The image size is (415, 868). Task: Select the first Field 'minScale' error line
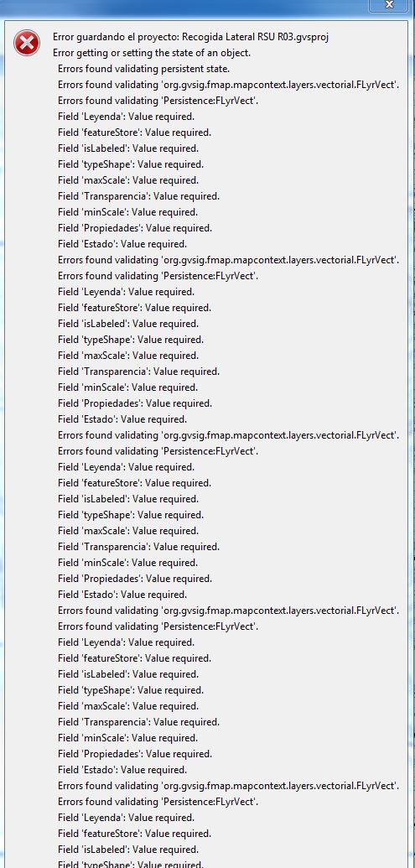click(x=127, y=212)
